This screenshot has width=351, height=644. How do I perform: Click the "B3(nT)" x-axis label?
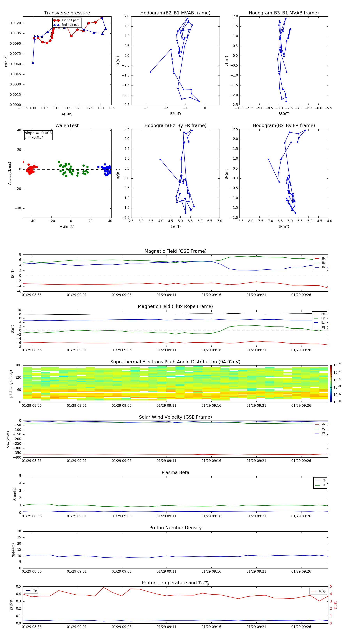(284, 114)
